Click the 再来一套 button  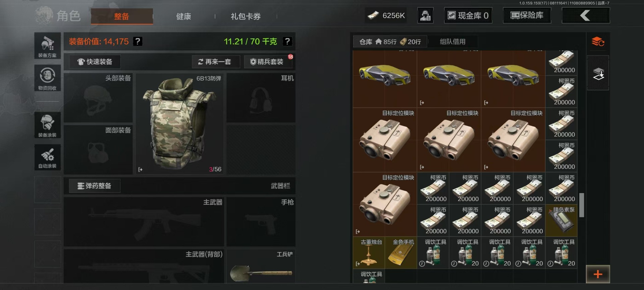coord(216,62)
